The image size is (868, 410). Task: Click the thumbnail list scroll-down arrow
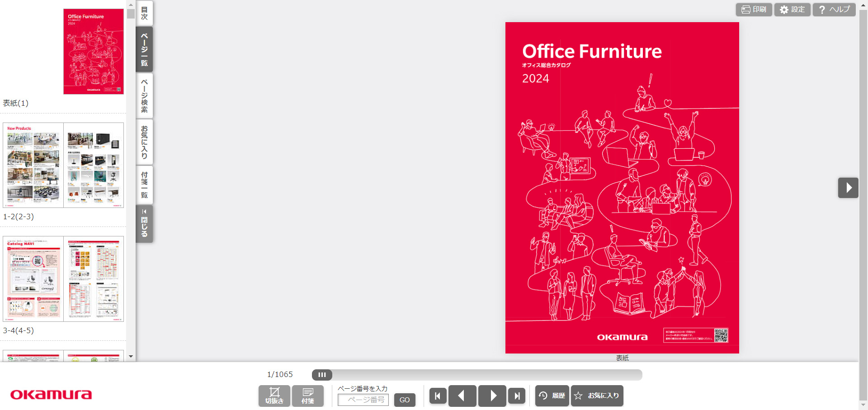(x=131, y=356)
